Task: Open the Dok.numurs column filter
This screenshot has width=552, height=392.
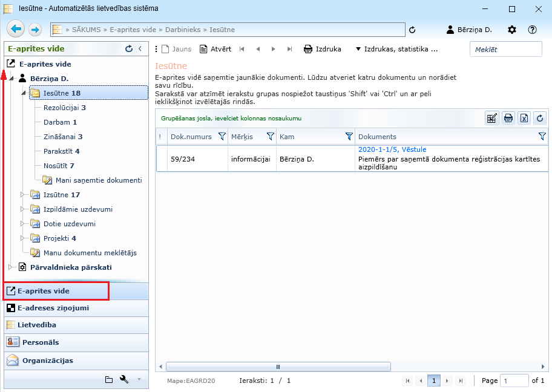Action: (222, 137)
